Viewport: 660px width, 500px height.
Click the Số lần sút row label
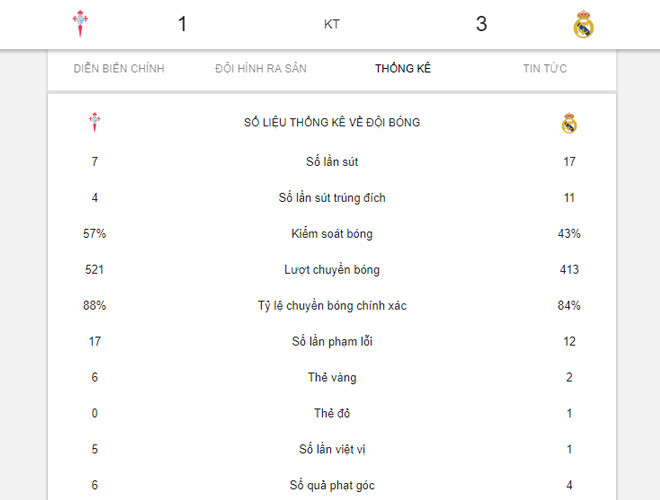click(x=332, y=162)
